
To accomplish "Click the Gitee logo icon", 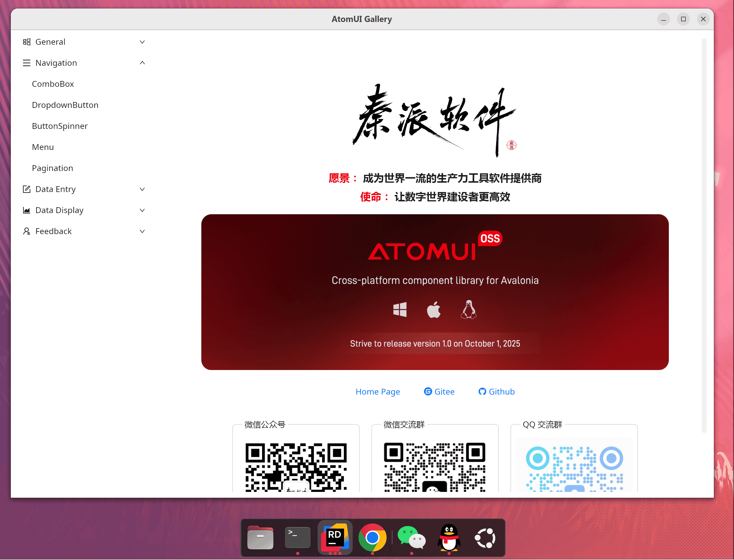I will tap(427, 392).
